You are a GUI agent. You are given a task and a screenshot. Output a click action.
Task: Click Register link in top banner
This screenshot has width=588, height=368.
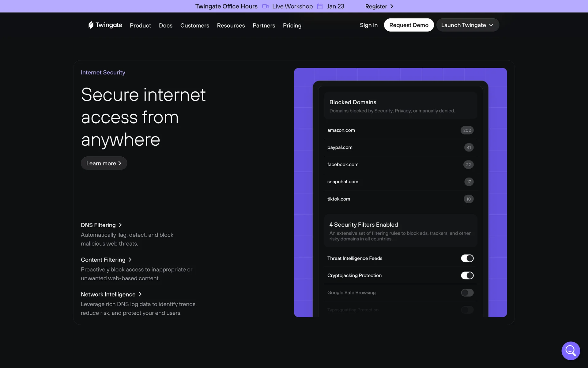click(379, 6)
